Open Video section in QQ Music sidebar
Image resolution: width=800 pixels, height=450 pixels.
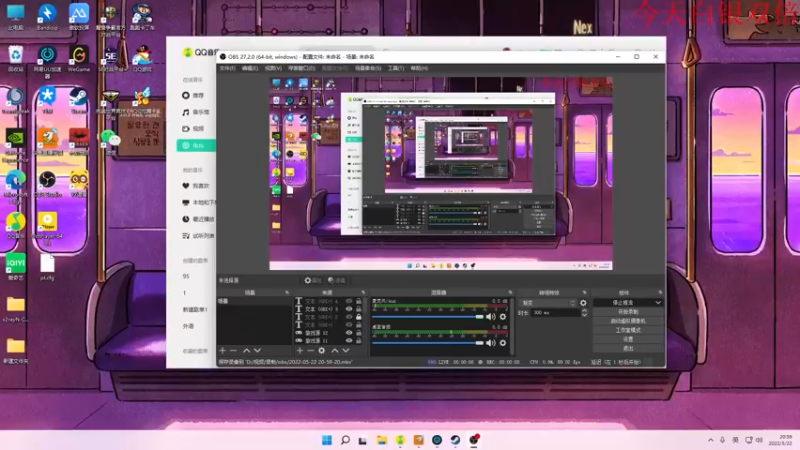194,129
